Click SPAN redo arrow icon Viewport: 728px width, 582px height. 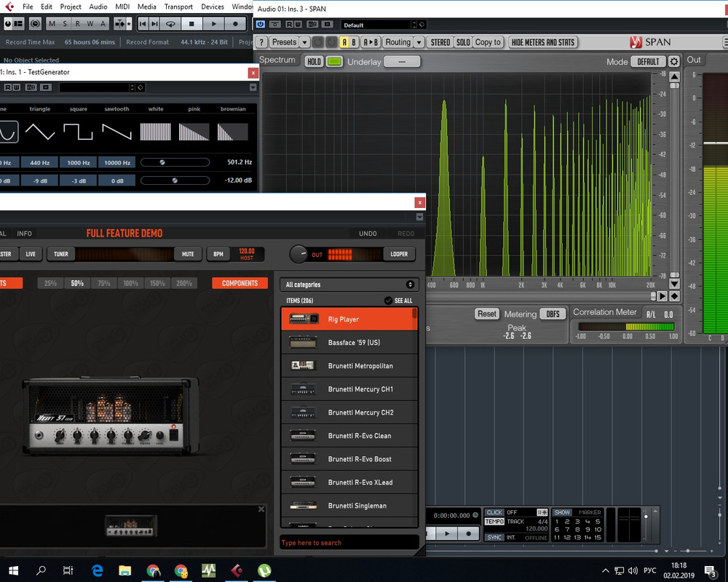[331, 42]
